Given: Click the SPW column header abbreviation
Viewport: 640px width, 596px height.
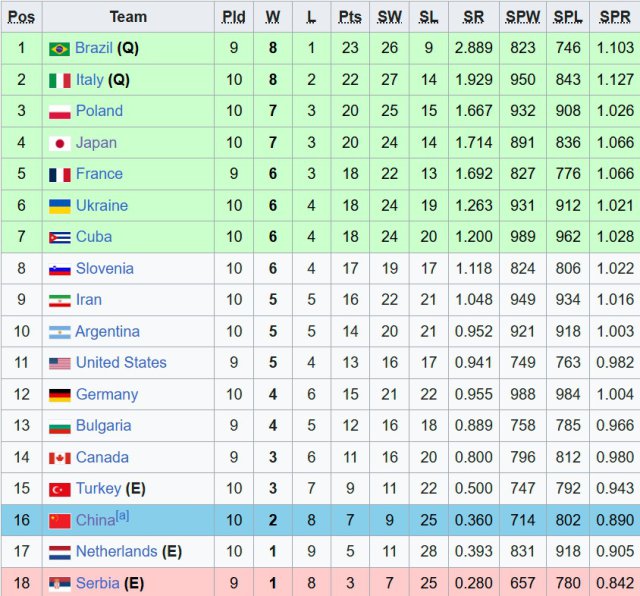Looking at the screenshot, I should click(x=521, y=17).
